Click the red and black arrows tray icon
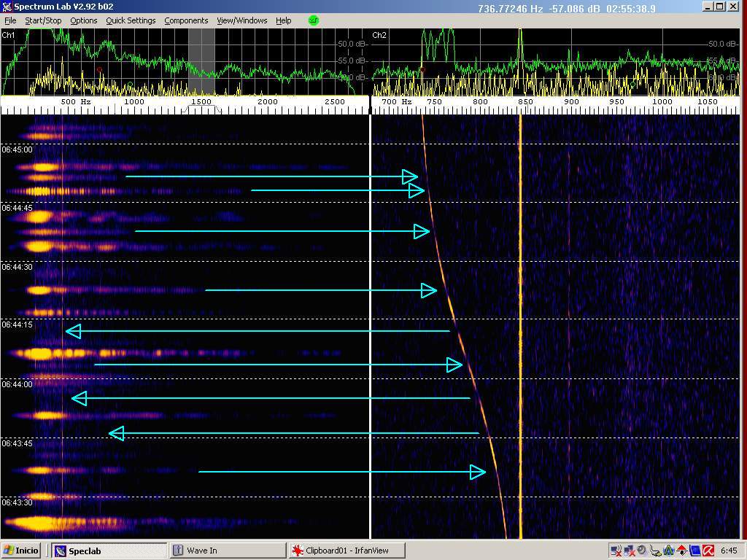The height and width of the screenshot is (560, 747). 681,551
